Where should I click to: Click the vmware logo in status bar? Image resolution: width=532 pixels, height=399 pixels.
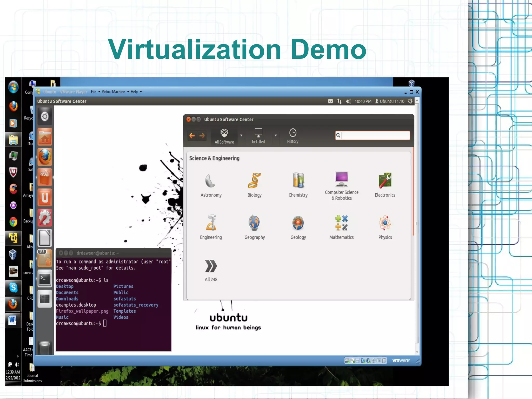[x=401, y=360]
